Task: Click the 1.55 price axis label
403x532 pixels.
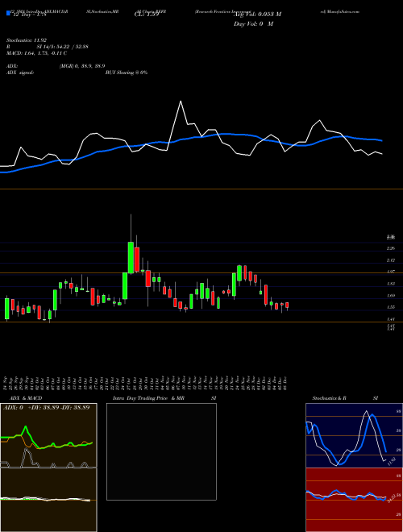Action: pyautogui.click(x=391, y=307)
